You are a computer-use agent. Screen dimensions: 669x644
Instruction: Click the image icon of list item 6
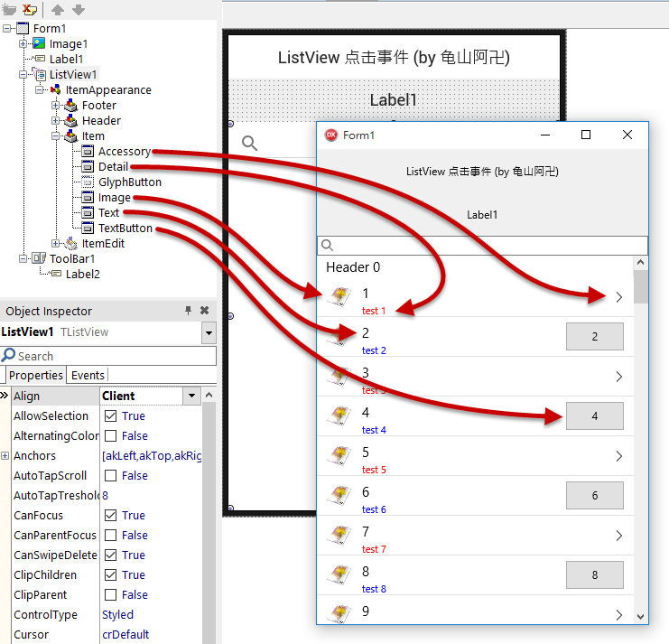[x=339, y=495]
